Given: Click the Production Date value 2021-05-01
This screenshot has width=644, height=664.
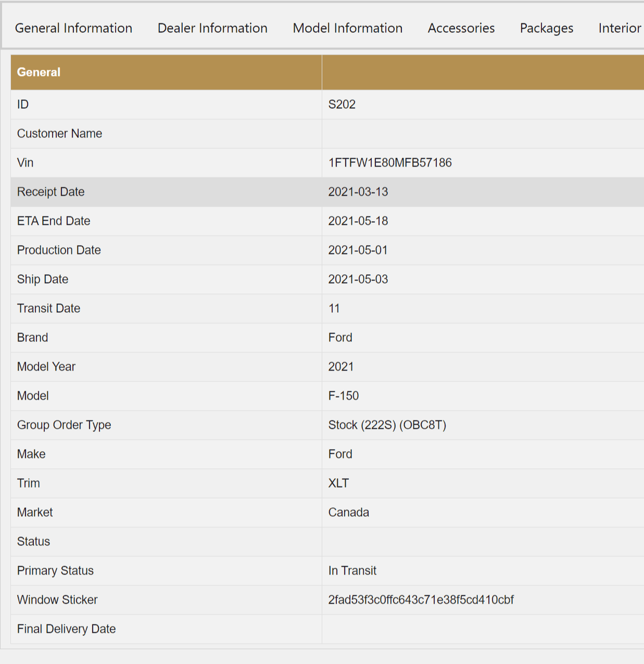Looking at the screenshot, I should [358, 250].
